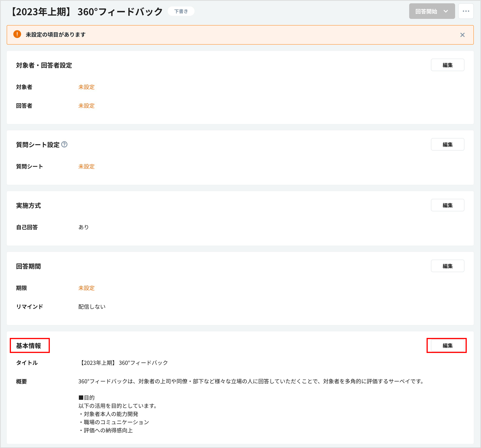Viewport: 481px width, 448px height.
Task: Dismiss the unset items warning banner
Action: (x=462, y=35)
